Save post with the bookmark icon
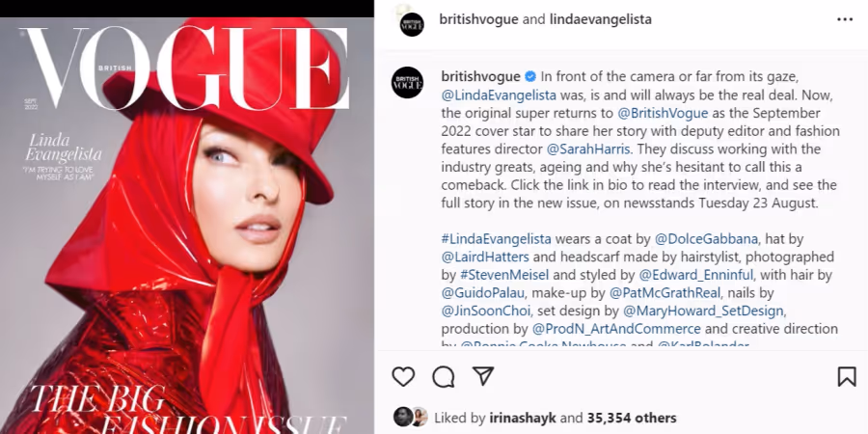The width and height of the screenshot is (868, 434). click(x=847, y=377)
